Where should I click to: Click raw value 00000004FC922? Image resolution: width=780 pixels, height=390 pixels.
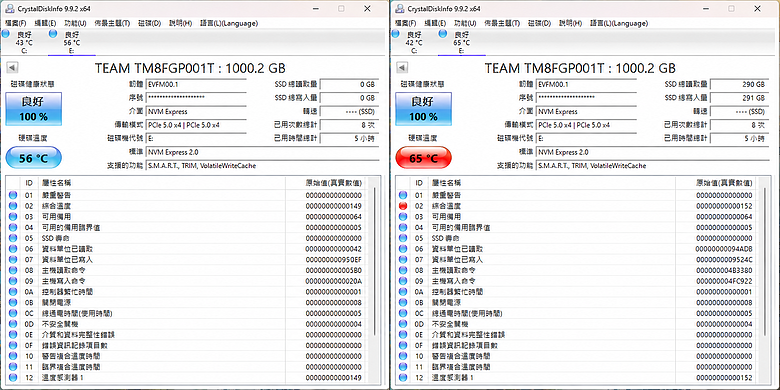[x=724, y=281]
